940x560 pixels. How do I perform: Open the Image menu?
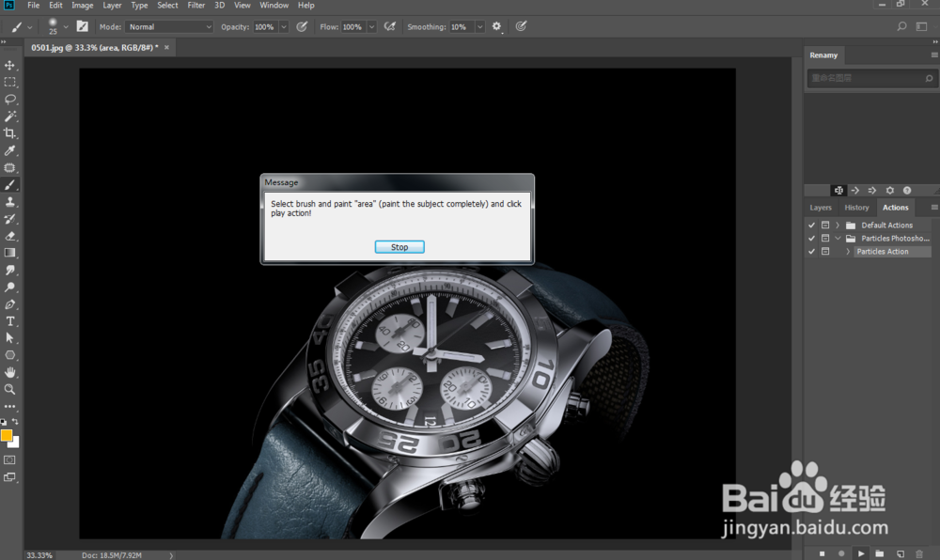tap(82, 6)
